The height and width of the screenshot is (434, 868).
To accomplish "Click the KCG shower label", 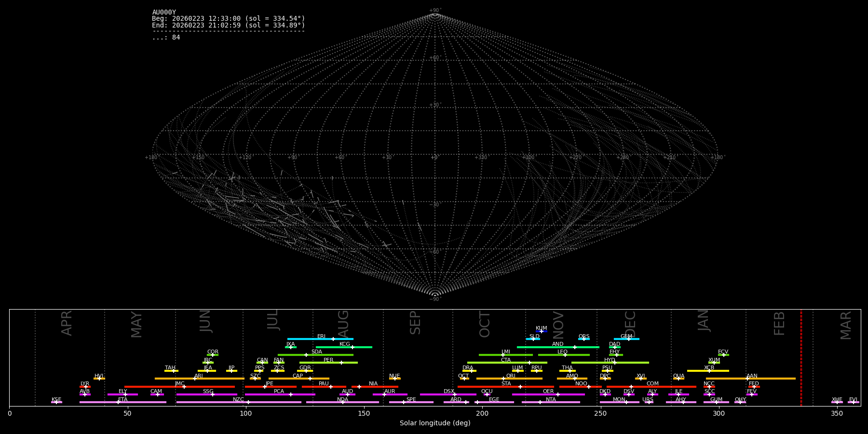I will [345, 344].
